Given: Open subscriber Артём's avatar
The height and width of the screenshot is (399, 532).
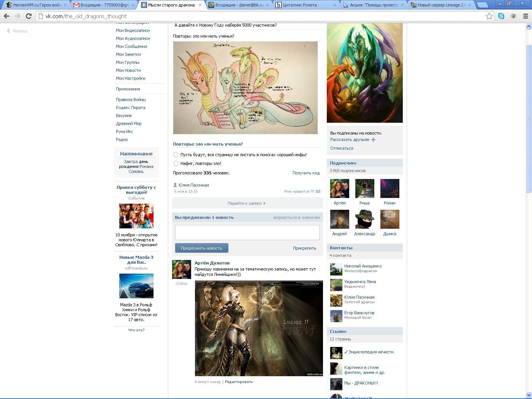Looking at the screenshot, I should pyautogui.click(x=339, y=188).
